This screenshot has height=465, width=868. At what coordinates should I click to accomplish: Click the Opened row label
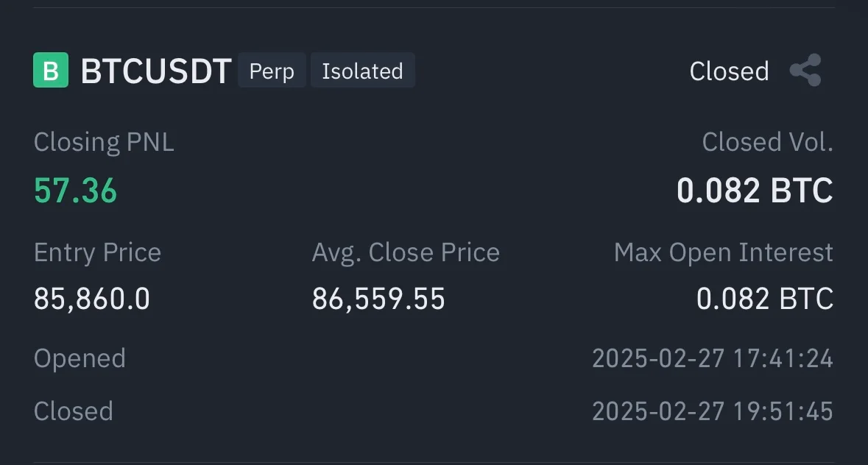coord(80,358)
